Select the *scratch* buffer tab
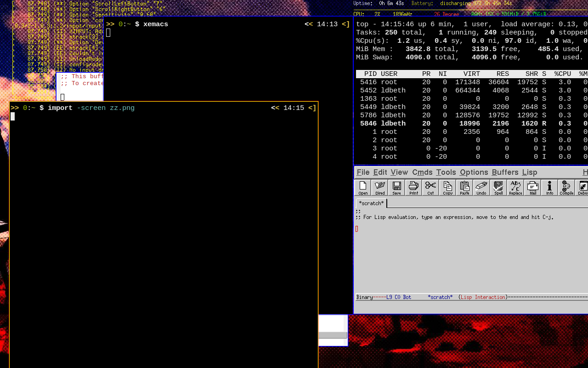 [371, 203]
